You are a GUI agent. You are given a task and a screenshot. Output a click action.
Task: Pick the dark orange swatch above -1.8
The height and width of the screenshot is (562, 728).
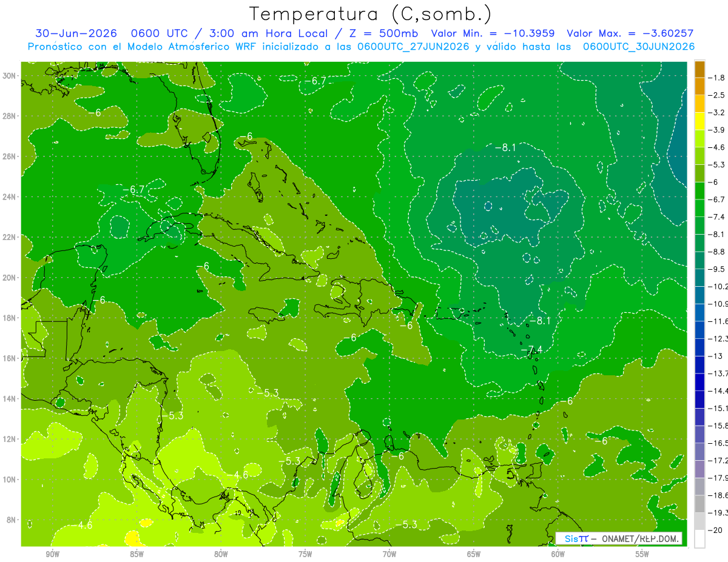(x=699, y=69)
